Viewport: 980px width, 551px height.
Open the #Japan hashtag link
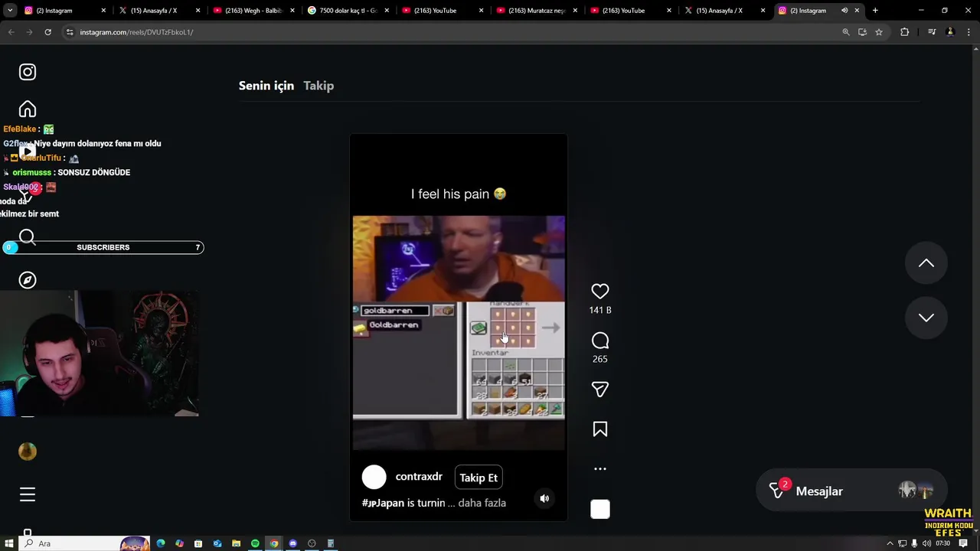[383, 503]
